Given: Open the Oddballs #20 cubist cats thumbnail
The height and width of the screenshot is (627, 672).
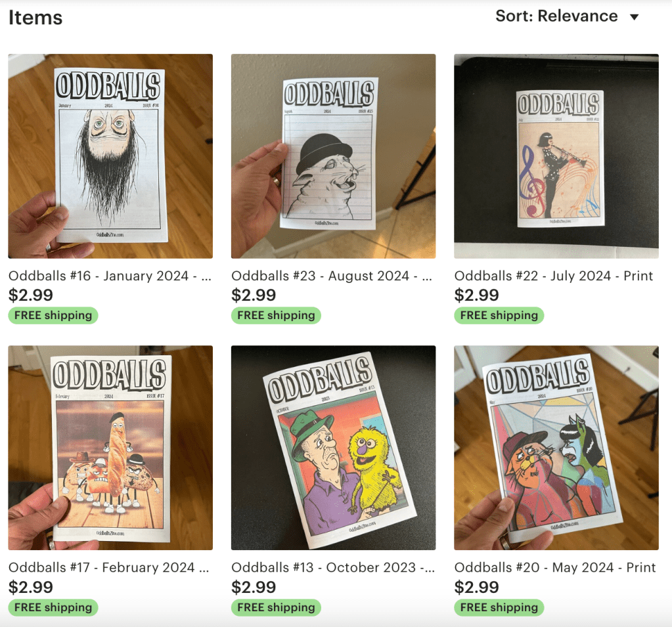Looking at the screenshot, I should [x=556, y=448].
